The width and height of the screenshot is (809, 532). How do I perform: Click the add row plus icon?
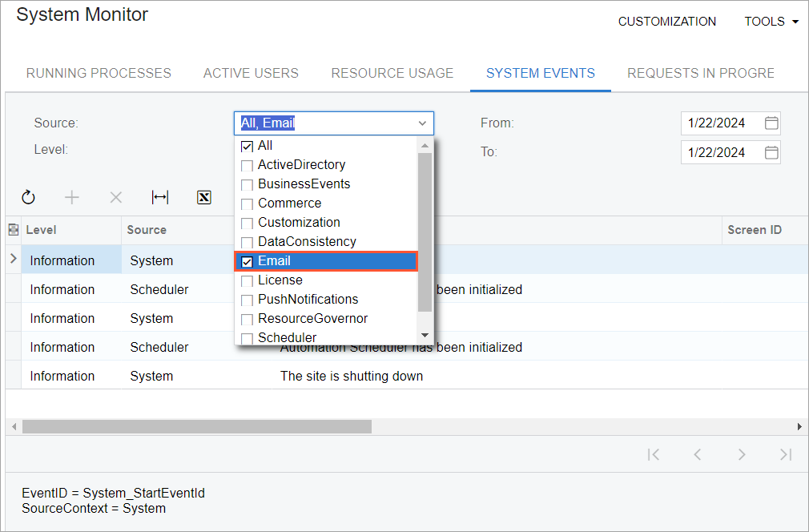click(72, 197)
